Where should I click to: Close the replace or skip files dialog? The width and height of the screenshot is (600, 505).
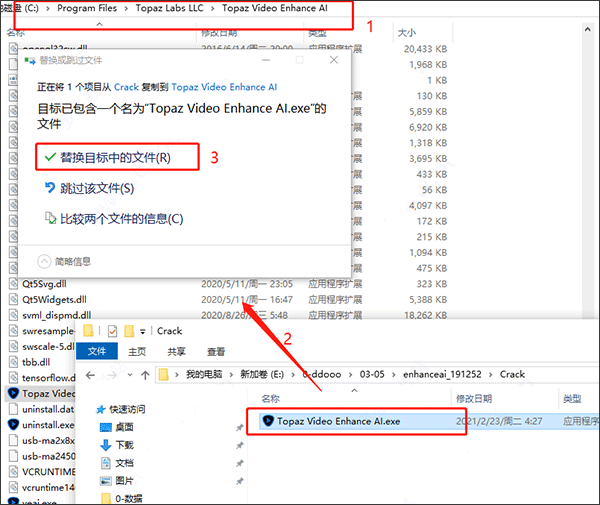[x=334, y=60]
